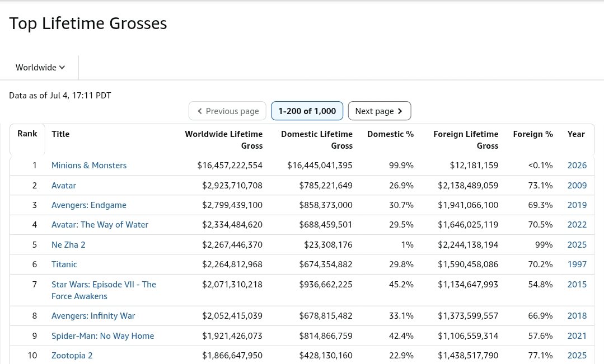Click the Year column header
Image resolution: width=604 pixels, height=364 pixels.
coord(576,134)
